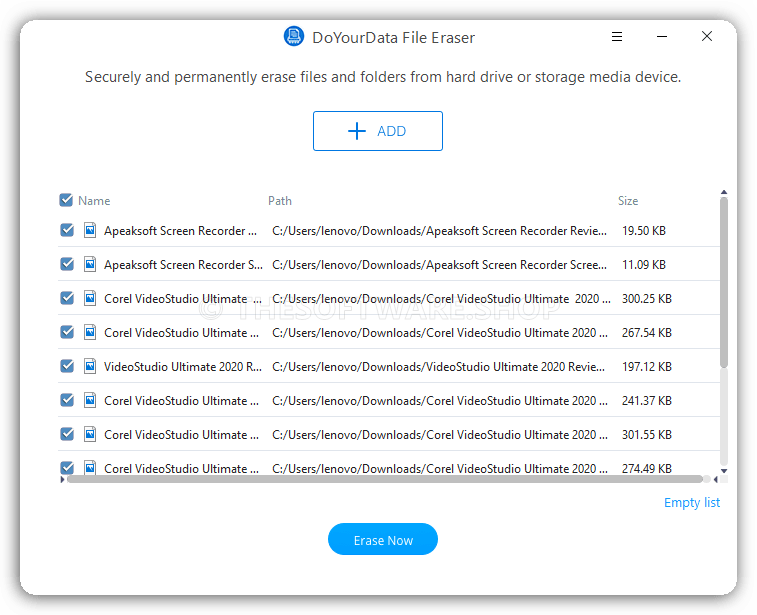Click the file icon of the 274.49 KB row
The height and width of the screenshot is (615, 757).
pos(90,467)
